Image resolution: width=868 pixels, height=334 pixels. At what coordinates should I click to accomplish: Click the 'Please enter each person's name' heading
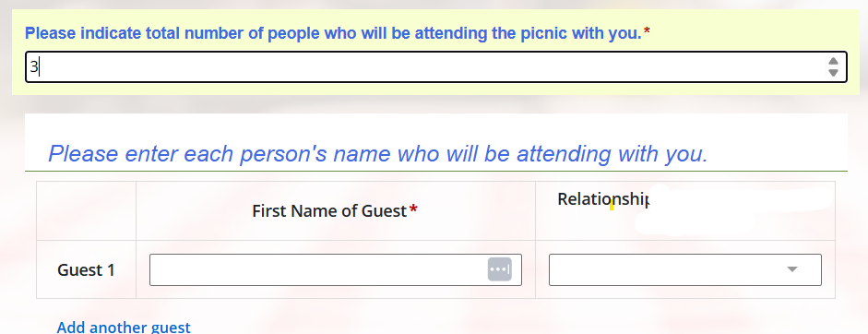click(x=378, y=153)
